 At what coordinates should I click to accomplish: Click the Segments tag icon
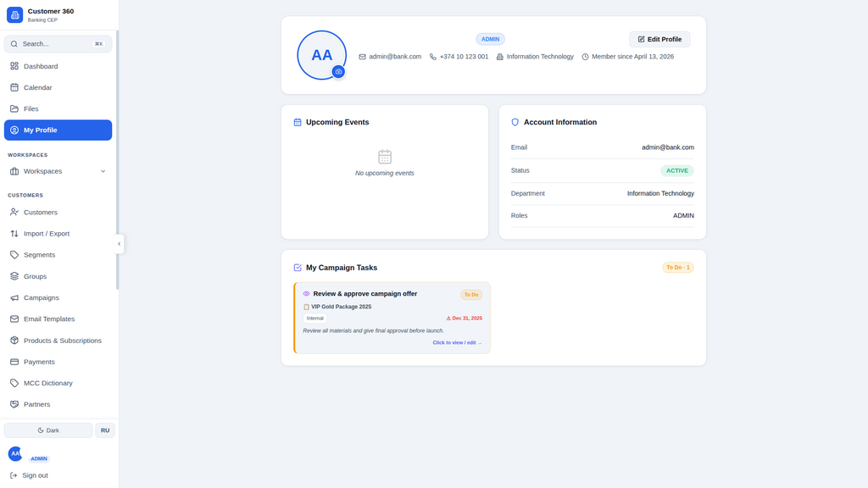click(x=14, y=254)
